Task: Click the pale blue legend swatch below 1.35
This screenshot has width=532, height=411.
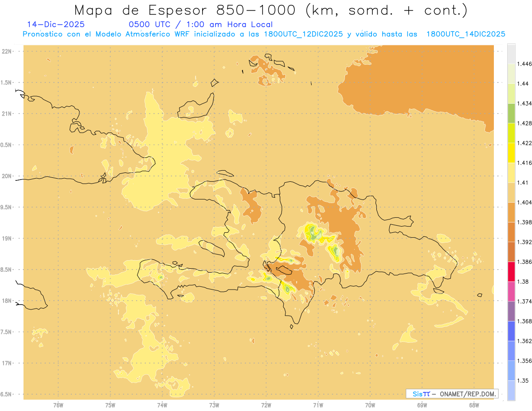Action: tap(511, 390)
